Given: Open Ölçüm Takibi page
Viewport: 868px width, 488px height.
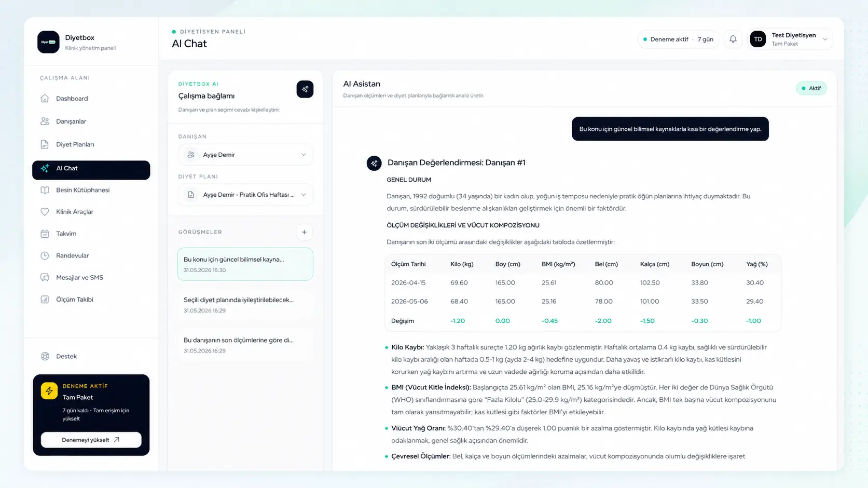Looking at the screenshot, I should coord(91,300).
